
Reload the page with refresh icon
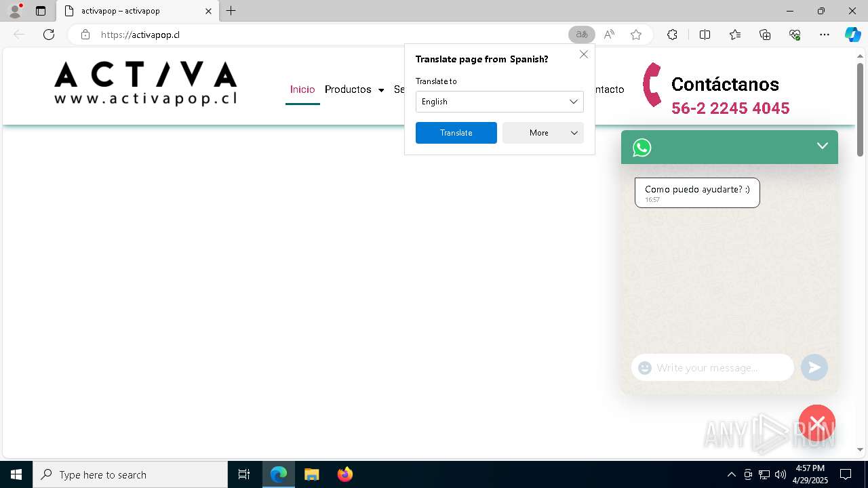pyautogui.click(x=49, y=35)
